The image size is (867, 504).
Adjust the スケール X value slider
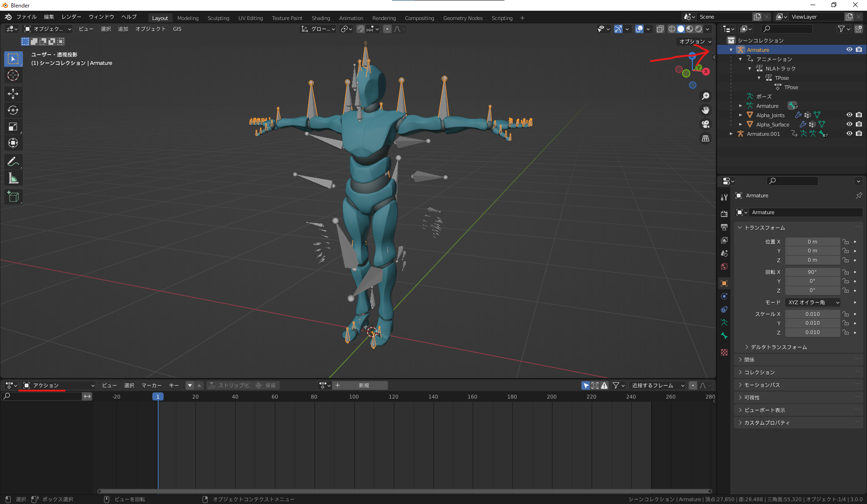point(812,314)
